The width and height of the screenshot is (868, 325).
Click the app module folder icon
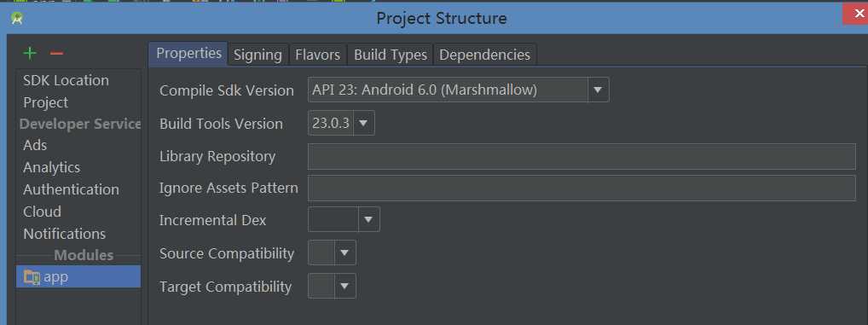point(32,277)
